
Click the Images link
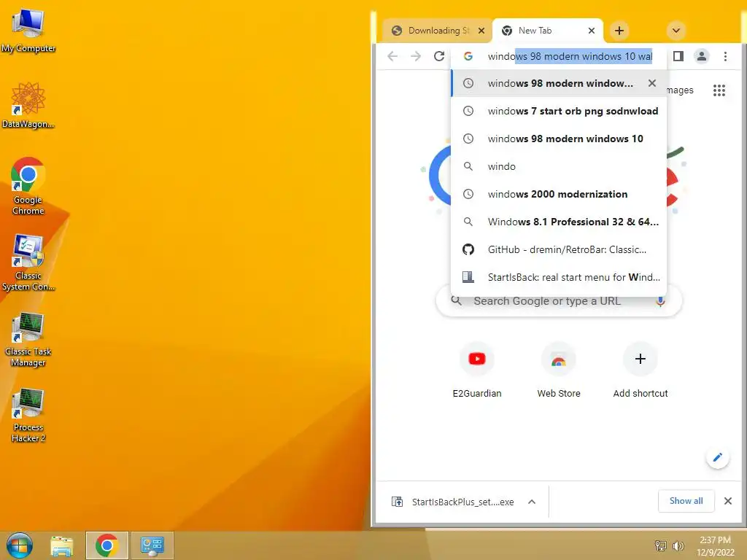point(681,90)
